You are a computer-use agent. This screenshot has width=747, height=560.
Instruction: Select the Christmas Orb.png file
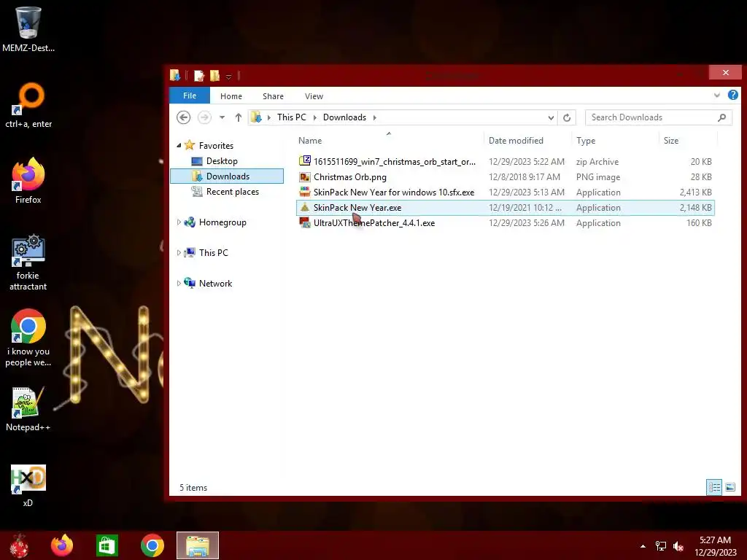pyautogui.click(x=505, y=176)
